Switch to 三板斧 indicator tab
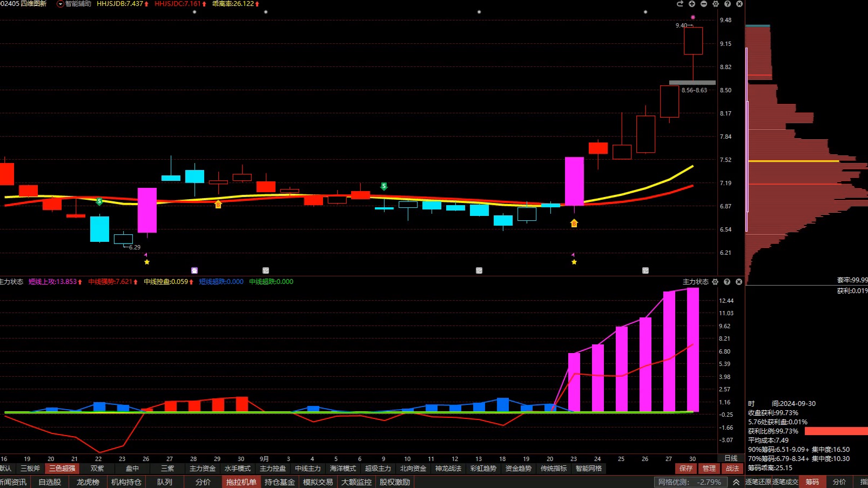This screenshot has height=488, width=868. [30, 469]
